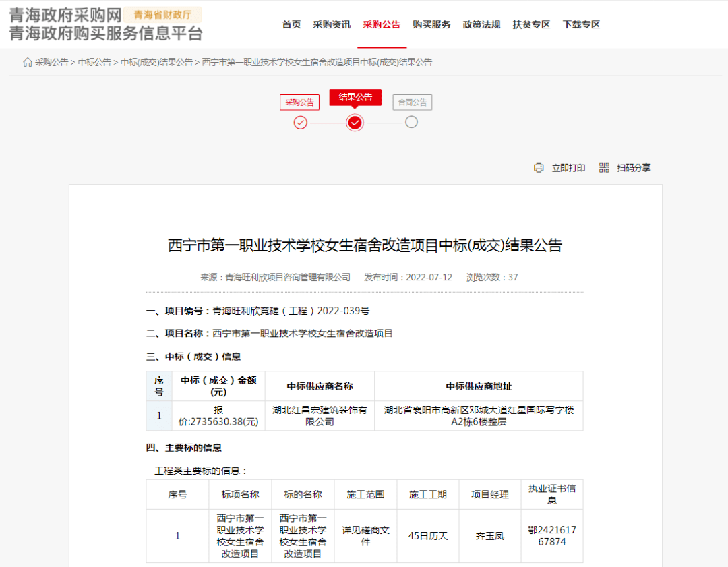Click the checkmark circle under 采购公告 step

[301, 123]
